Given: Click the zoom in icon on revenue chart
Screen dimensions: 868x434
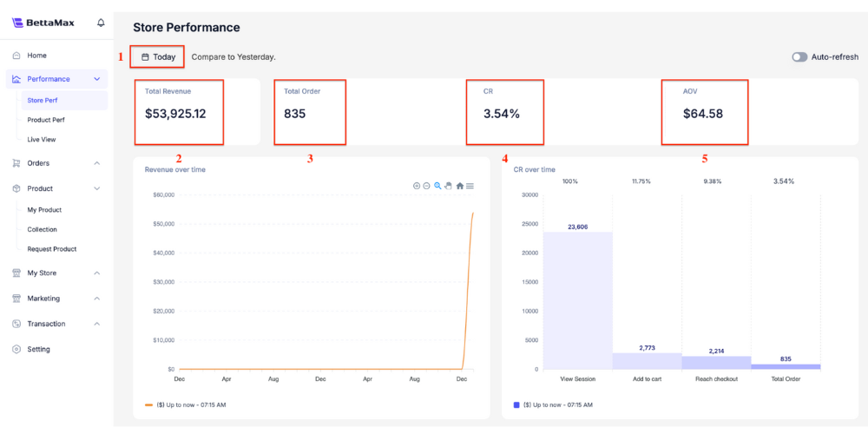Looking at the screenshot, I should (417, 186).
